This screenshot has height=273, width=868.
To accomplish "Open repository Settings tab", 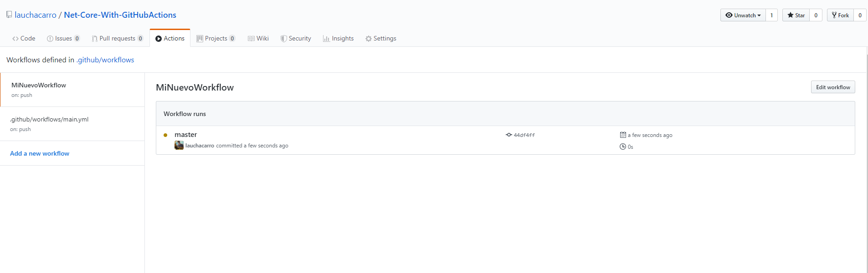I will point(381,38).
